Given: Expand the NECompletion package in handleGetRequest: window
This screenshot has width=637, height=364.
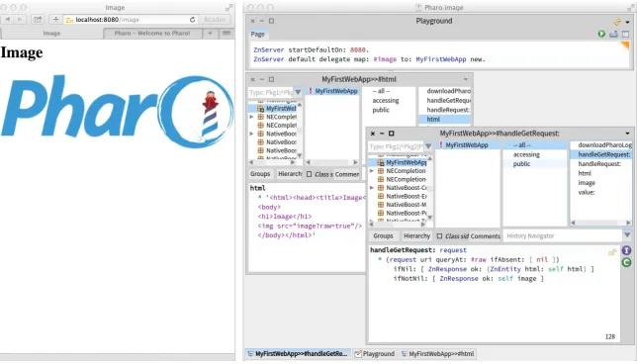Looking at the screenshot, I should pyautogui.click(x=372, y=171).
